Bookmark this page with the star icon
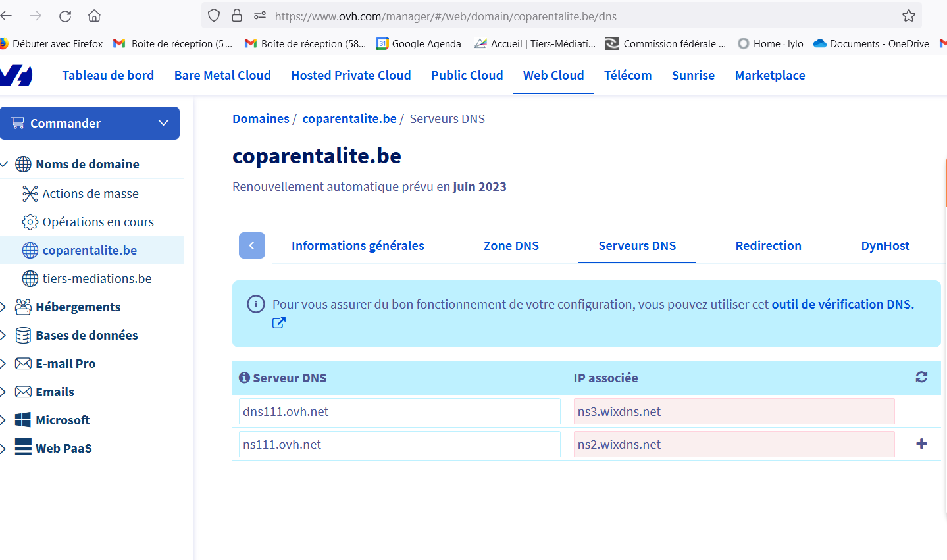 click(x=909, y=16)
